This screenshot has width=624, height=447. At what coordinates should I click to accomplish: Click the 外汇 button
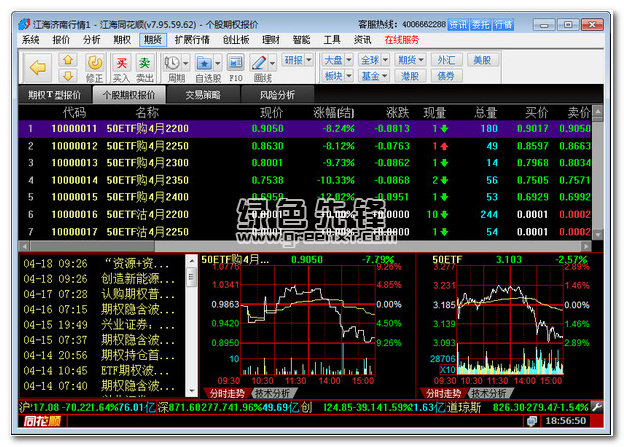pyautogui.click(x=446, y=60)
